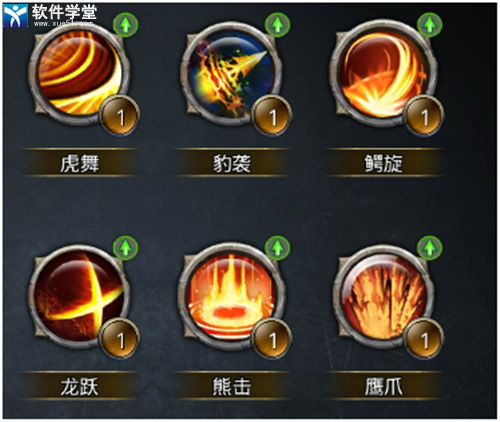This screenshot has height=422, width=500.
Task: Upgrade 虎舞 with its green arrow
Action: pos(126,24)
